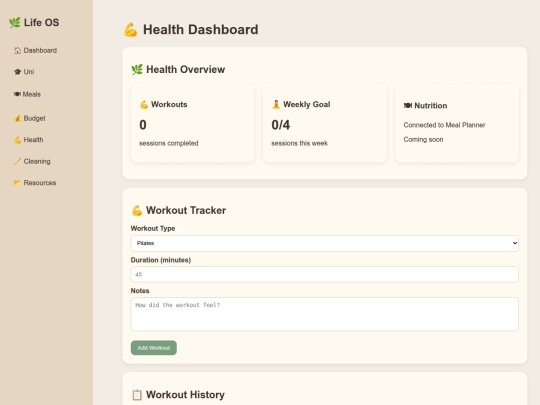Viewport: 540px width, 405px height.
Task: Click the 0/4 weekly goal value
Action: pyautogui.click(x=281, y=125)
